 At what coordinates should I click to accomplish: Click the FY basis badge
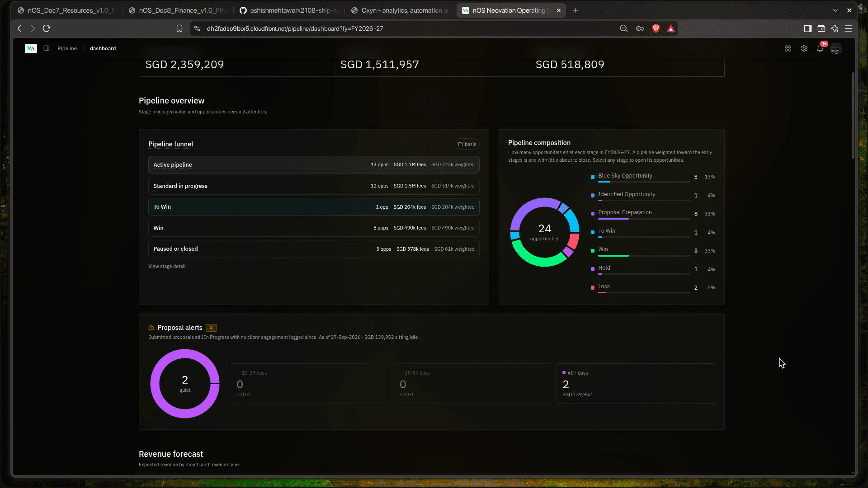point(467,144)
